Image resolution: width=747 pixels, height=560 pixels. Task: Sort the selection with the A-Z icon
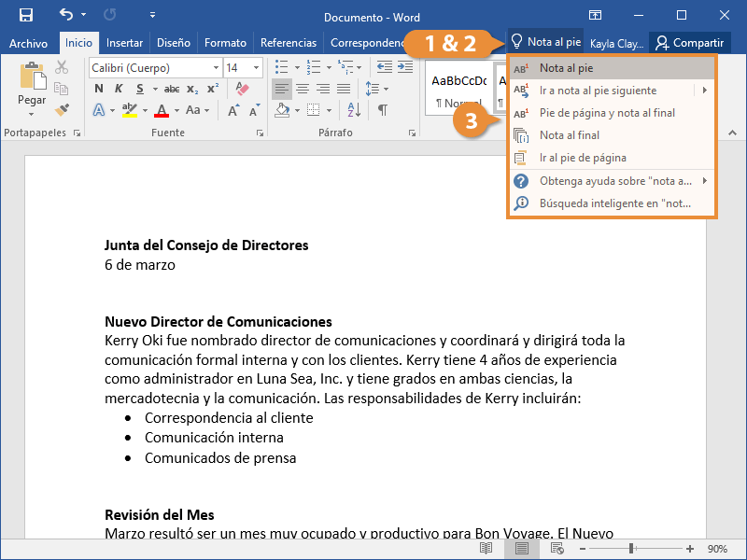(354, 110)
